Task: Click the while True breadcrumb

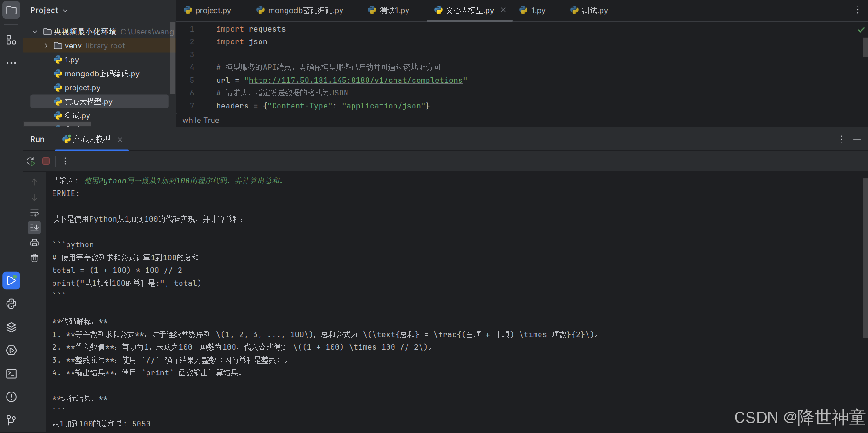Action: pos(200,120)
